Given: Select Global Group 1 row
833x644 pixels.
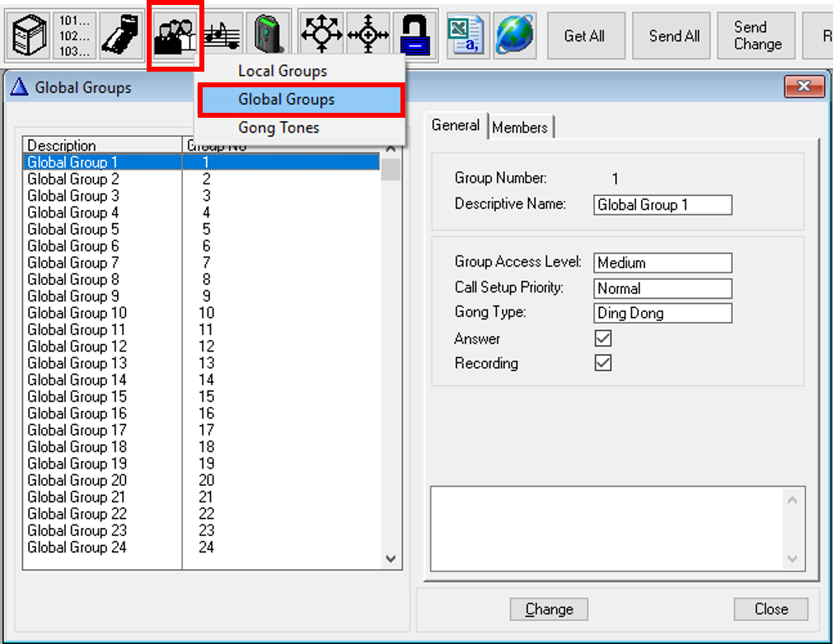Looking at the screenshot, I should click(x=202, y=162).
